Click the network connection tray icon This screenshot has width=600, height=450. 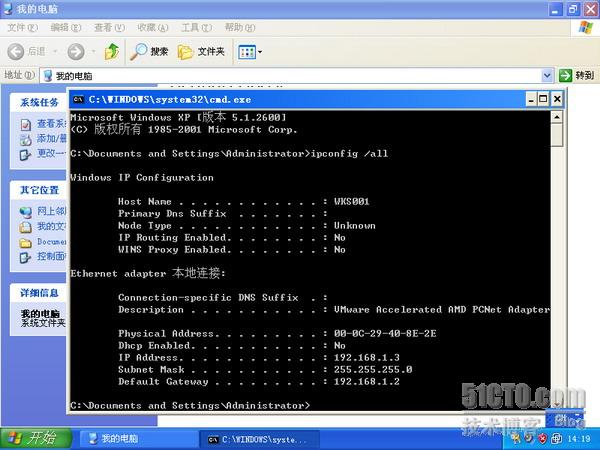coord(556,438)
